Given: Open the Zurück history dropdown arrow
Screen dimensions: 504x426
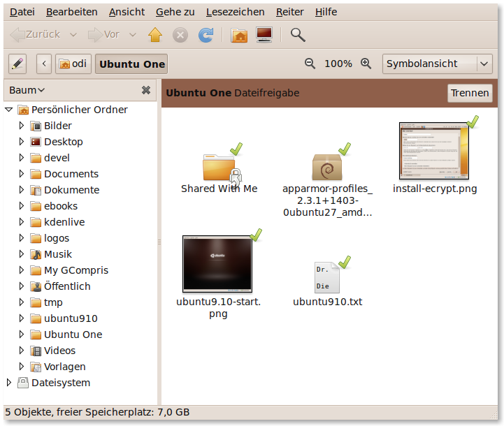Looking at the screenshot, I should 73,35.
